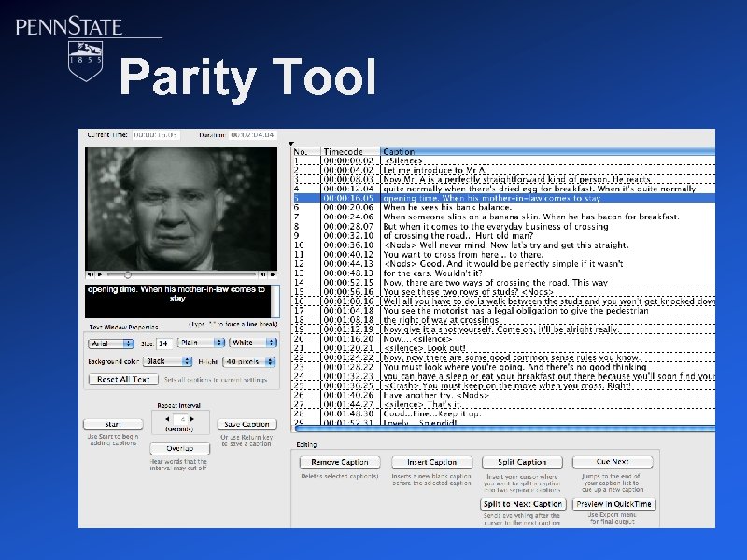
Task: Click the caption list horizontal scrollbar
Action: [x=504, y=429]
